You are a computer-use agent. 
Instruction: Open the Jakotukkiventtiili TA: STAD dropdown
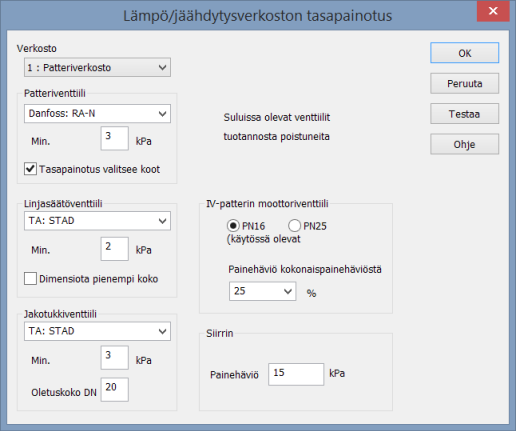(x=97, y=331)
